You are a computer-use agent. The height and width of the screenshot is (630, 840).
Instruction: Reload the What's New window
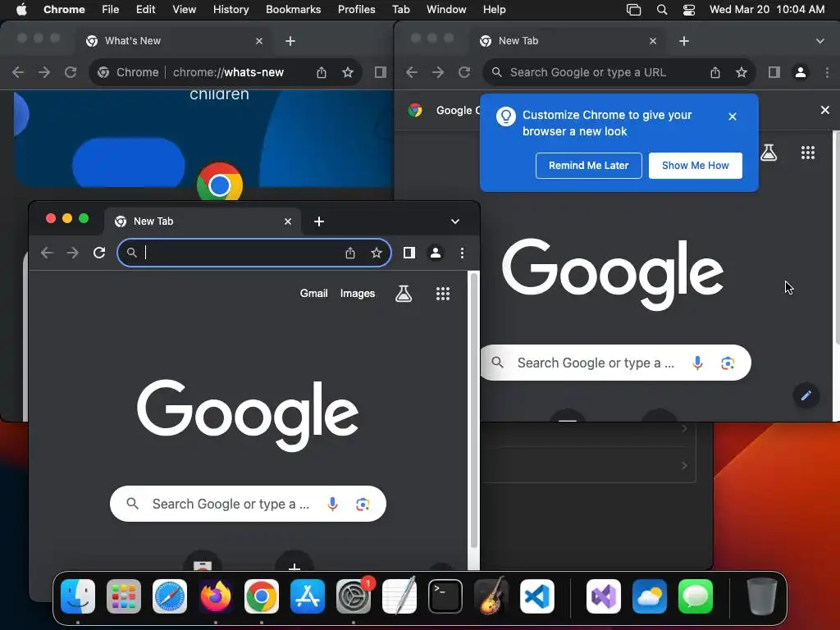tap(71, 72)
